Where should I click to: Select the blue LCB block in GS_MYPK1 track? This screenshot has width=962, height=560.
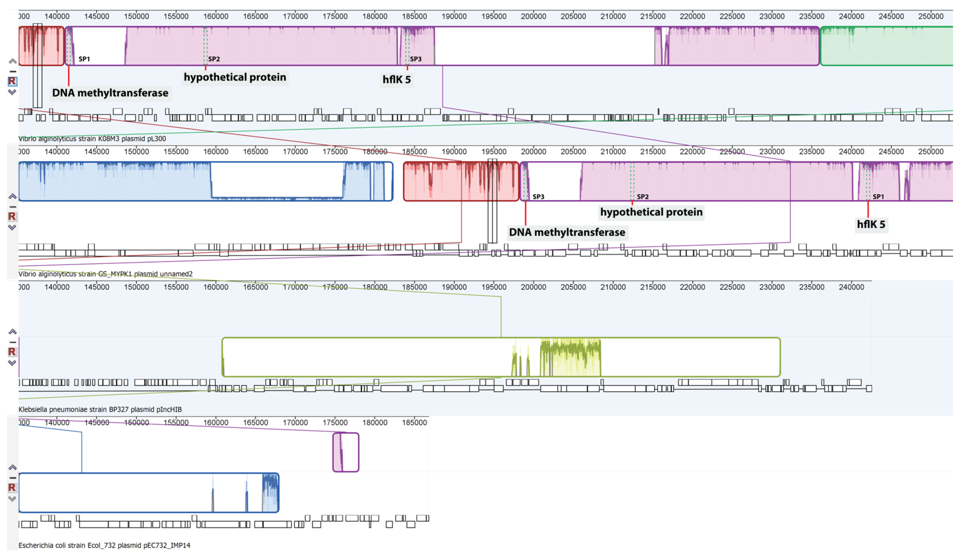click(206, 181)
